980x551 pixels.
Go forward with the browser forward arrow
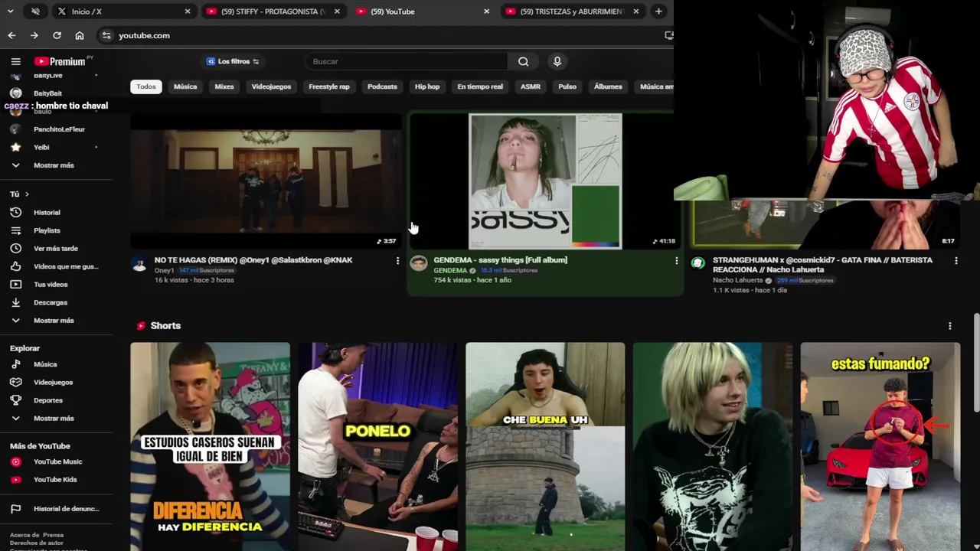pyautogui.click(x=34, y=35)
